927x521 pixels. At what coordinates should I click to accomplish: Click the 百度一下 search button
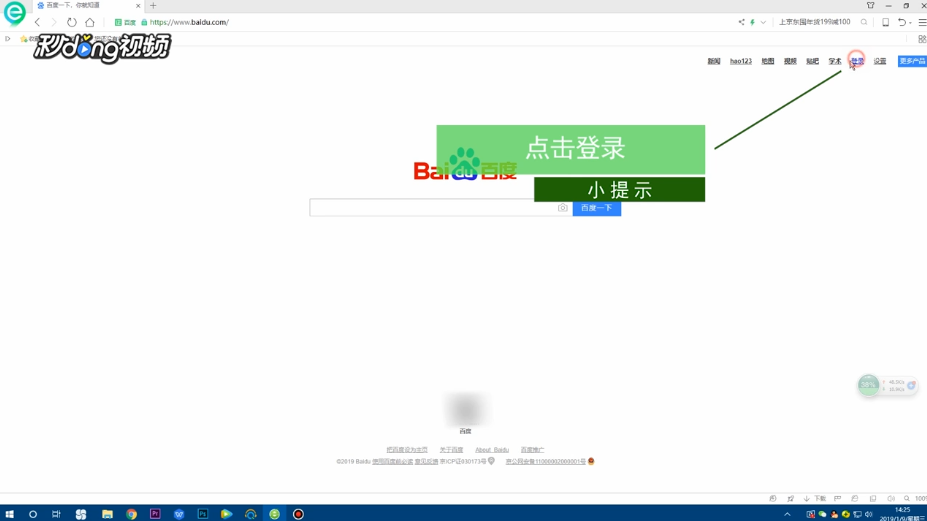pyautogui.click(x=597, y=208)
